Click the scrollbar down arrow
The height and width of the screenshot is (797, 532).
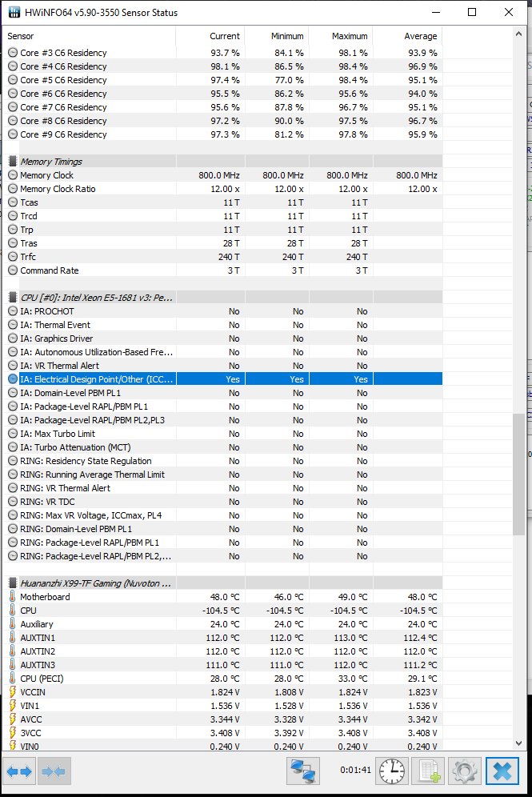coord(518,743)
